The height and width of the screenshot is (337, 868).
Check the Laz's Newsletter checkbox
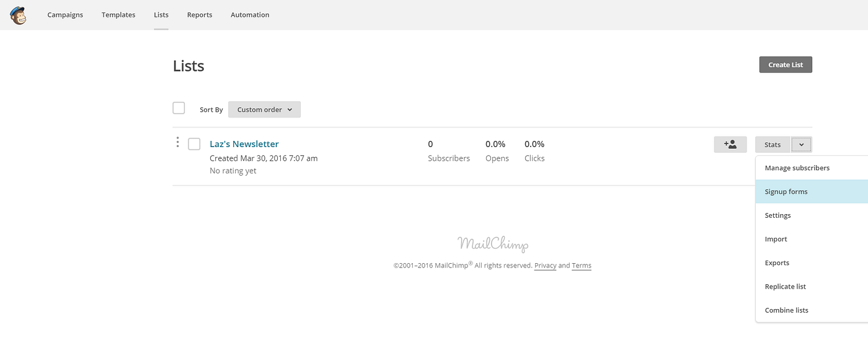point(194,144)
